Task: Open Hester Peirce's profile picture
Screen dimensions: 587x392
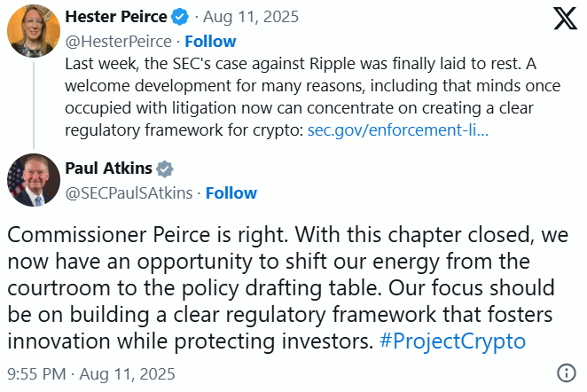Action: point(33,33)
